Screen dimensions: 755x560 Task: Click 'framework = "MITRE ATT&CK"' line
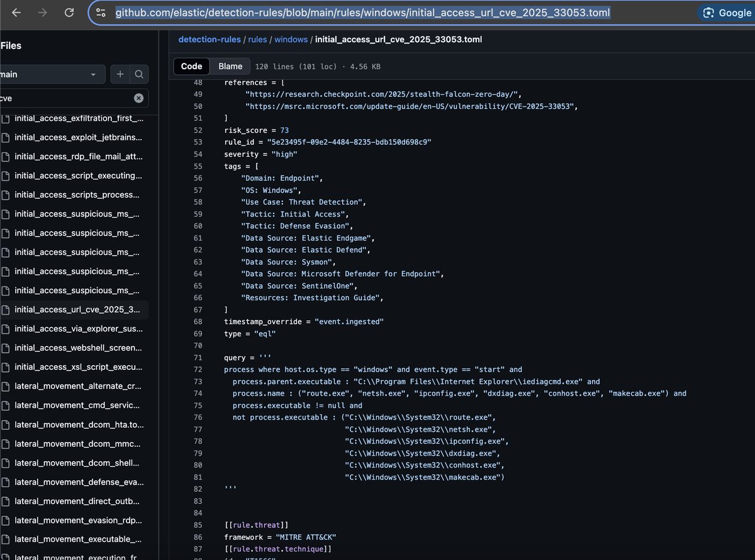click(x=279, y=537)
